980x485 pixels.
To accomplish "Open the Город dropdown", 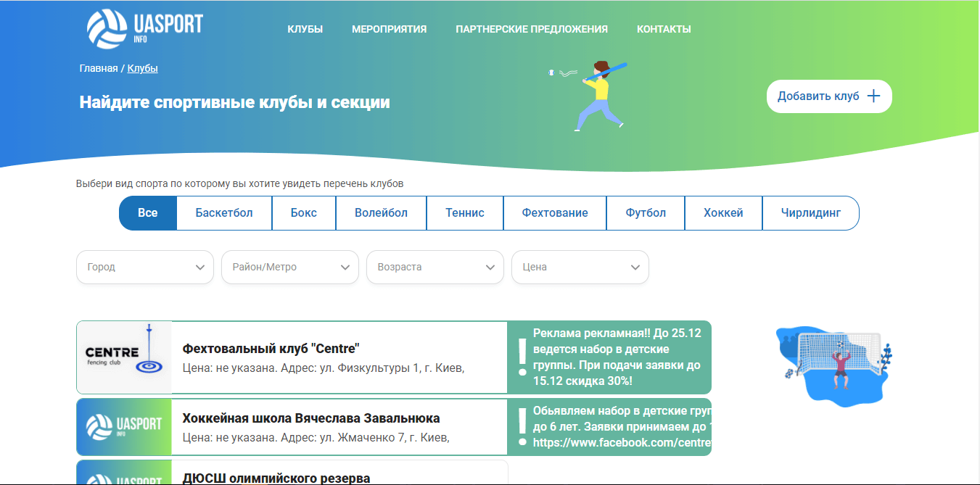I will tap(145, 267).
